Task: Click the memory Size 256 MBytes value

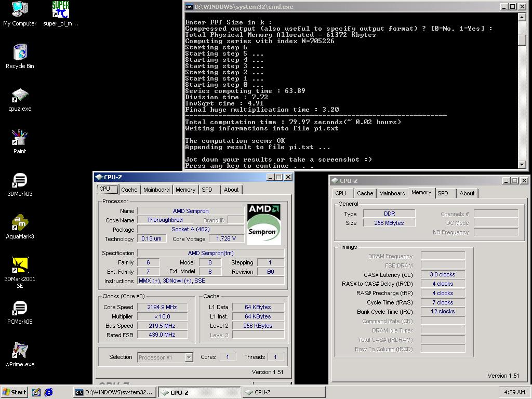Action: [389, 223]
